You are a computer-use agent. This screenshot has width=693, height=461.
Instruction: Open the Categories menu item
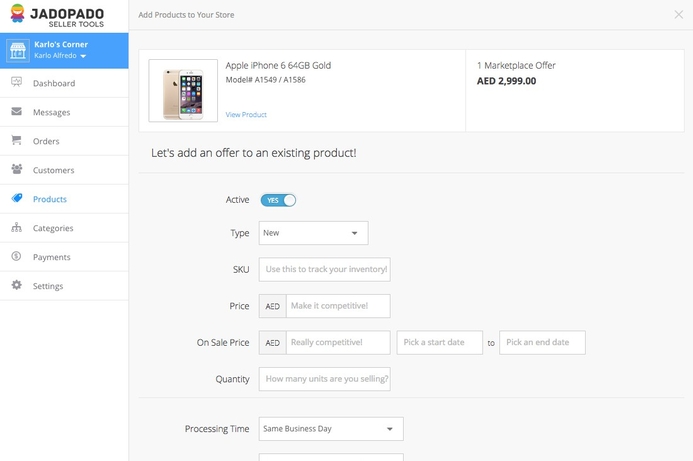point(64,228)
